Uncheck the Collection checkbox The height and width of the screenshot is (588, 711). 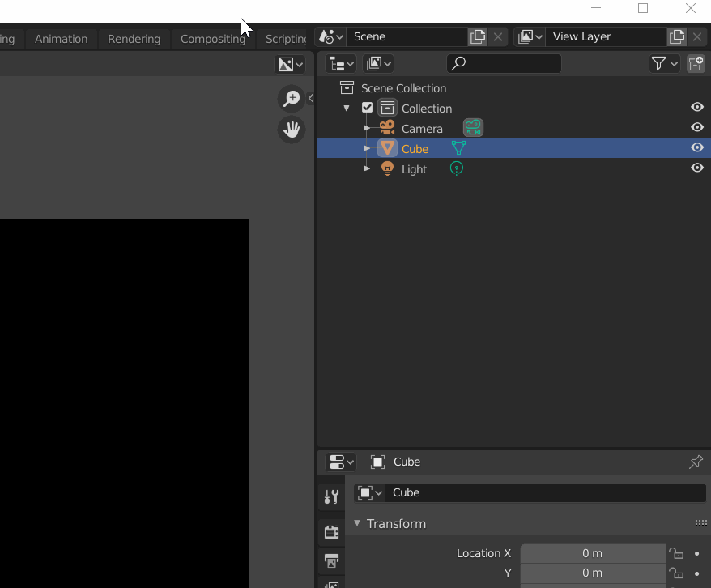coord(367,107)
